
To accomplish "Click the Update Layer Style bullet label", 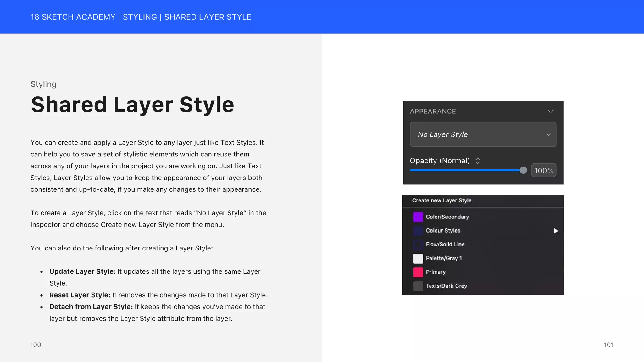I will click(x=82, y=271).
